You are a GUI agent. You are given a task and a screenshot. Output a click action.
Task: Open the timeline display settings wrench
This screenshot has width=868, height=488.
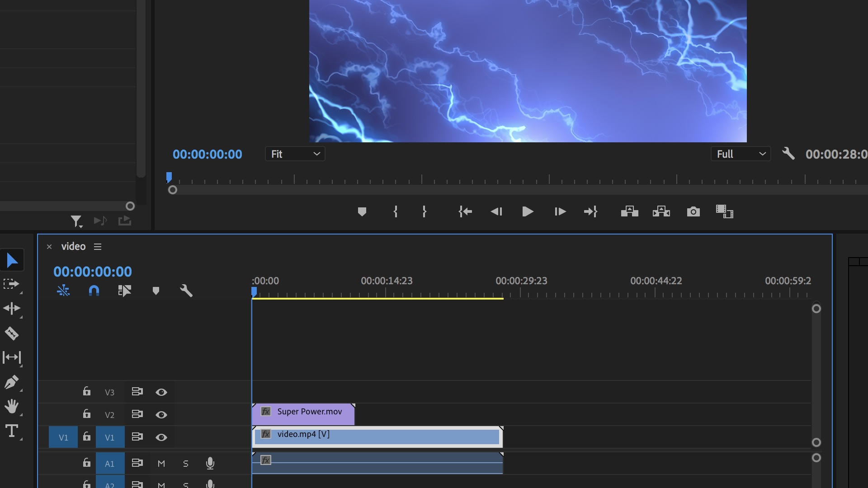186,291
